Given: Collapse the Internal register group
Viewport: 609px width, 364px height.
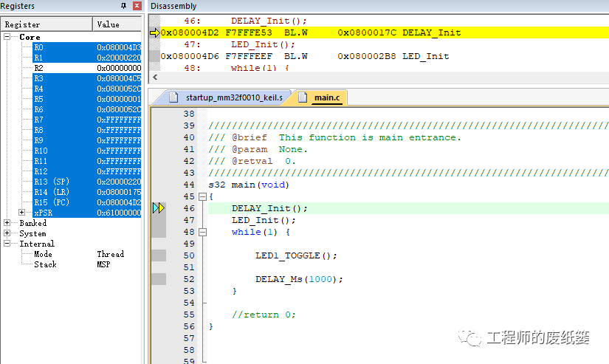Looking at the screenshot, I should (7, 243).
